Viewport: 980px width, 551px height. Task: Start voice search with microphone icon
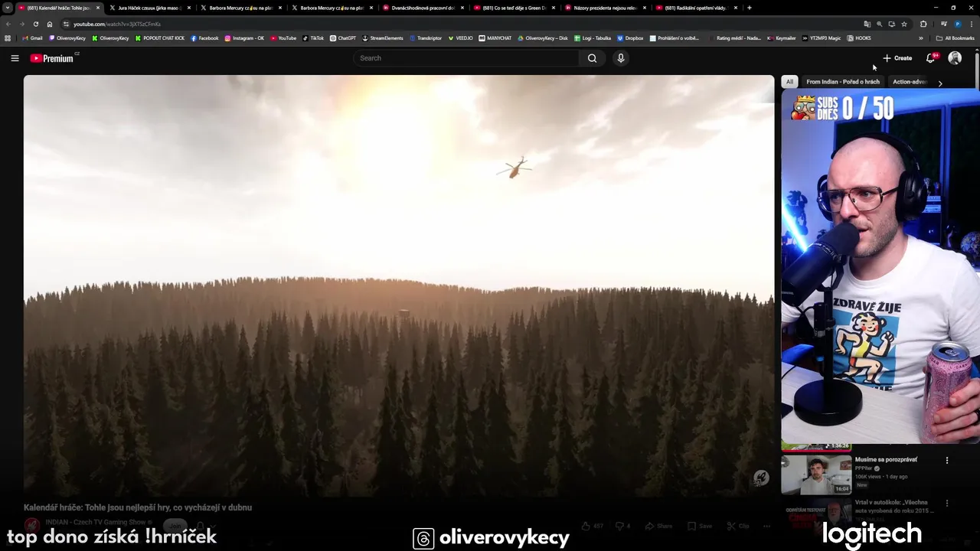pos(621,58)
